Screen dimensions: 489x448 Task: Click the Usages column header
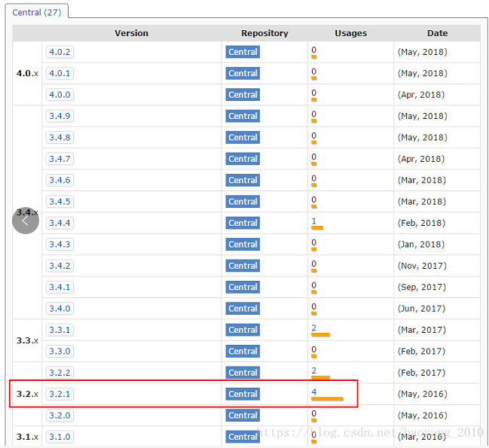coord(350,33)
